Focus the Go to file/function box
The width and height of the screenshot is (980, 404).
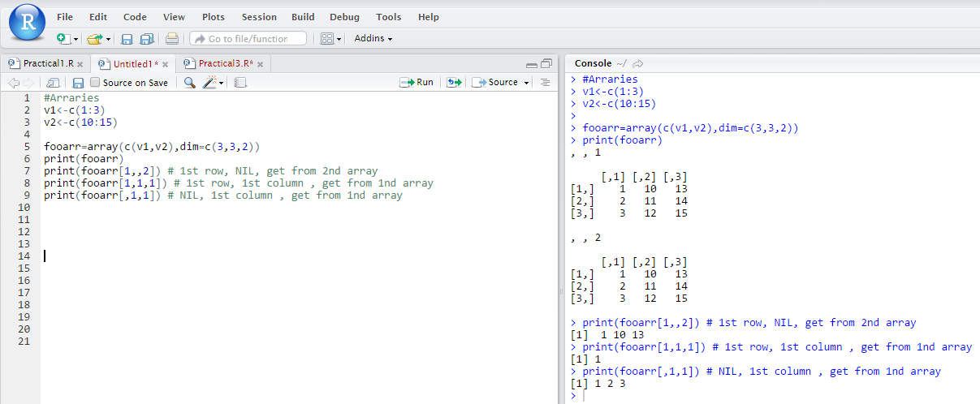tap(248, 38)
